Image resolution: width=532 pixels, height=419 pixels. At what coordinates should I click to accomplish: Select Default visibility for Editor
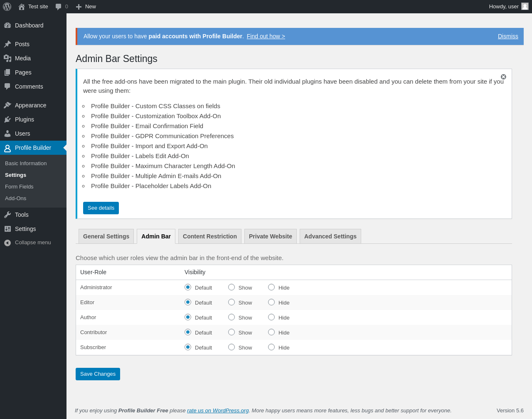[188, 302]
